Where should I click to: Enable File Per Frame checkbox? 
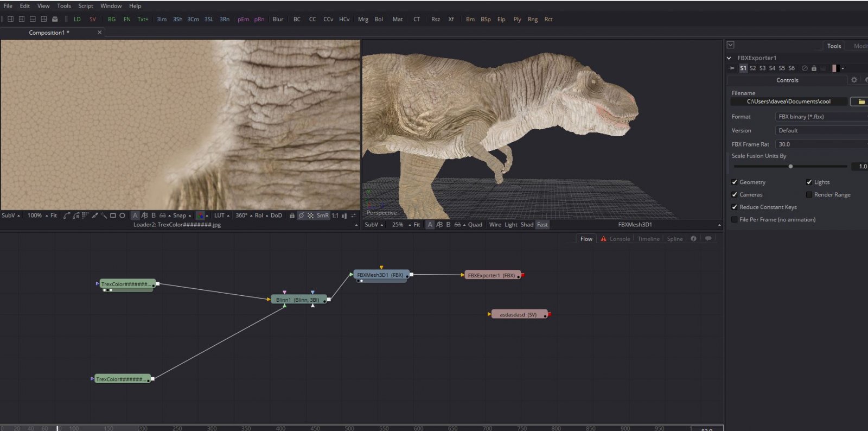coord(735,220)
